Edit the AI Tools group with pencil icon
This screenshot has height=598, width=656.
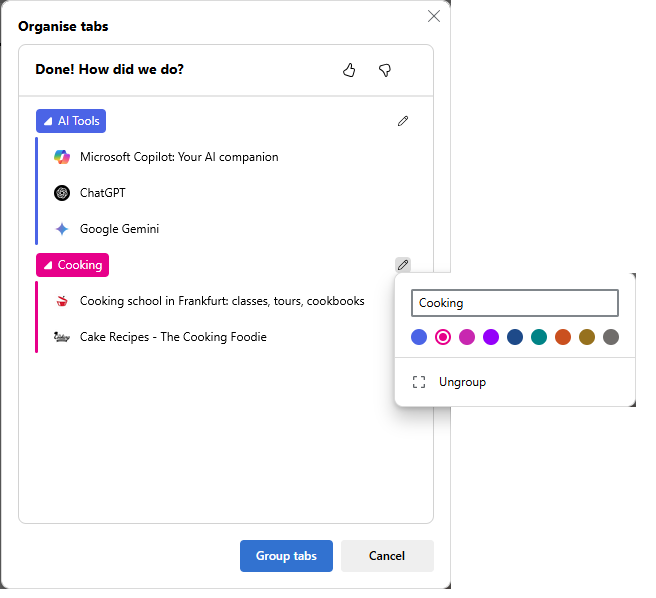point(403,121)
